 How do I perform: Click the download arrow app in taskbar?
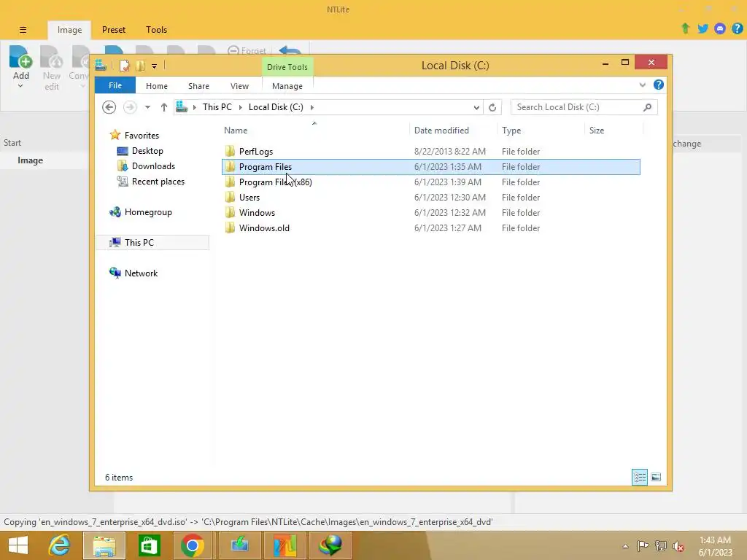coord(239,545)
